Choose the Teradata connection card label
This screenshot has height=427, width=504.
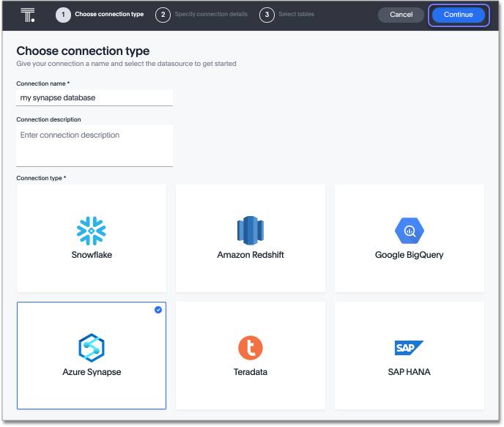[x=251, y=372]
